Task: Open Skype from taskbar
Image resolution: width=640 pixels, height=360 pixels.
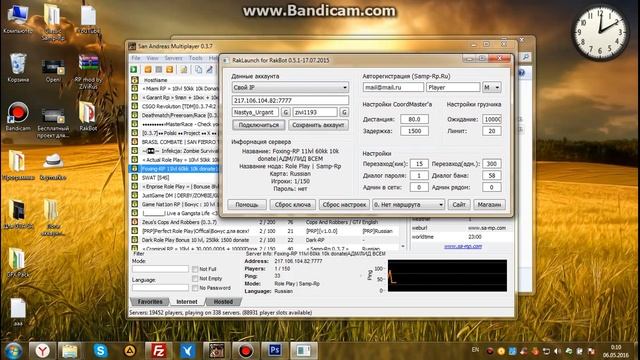Action: (x=100, y=351)
